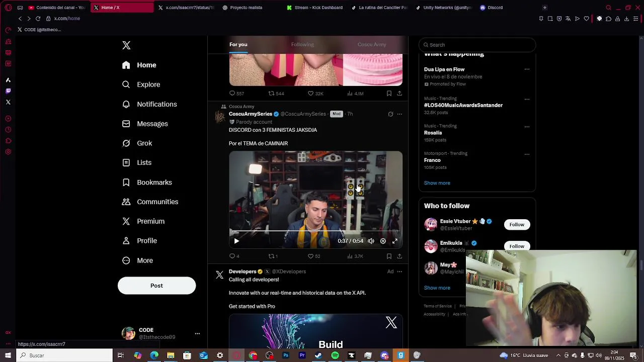Open #LOS40MusicAwardsSantander trending topic
Viewport: 644px width, 362px height.
coord(463,105)
